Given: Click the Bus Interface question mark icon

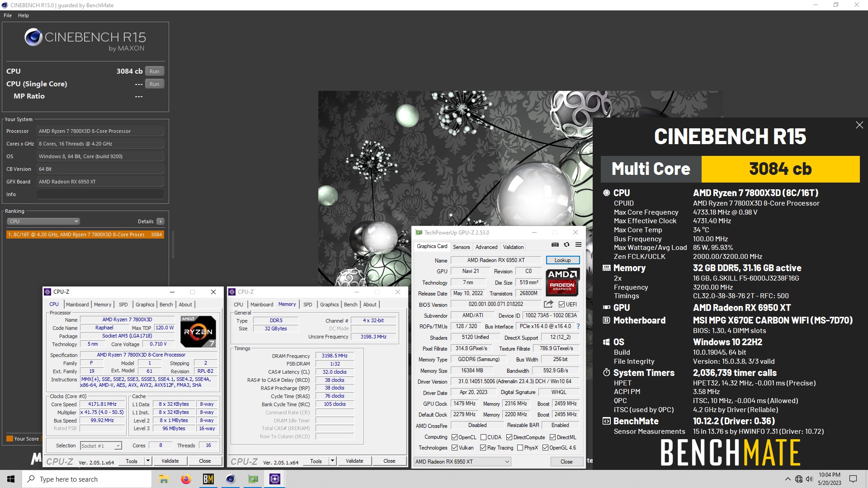Looking at the screenshot, I should pos(578,326).
